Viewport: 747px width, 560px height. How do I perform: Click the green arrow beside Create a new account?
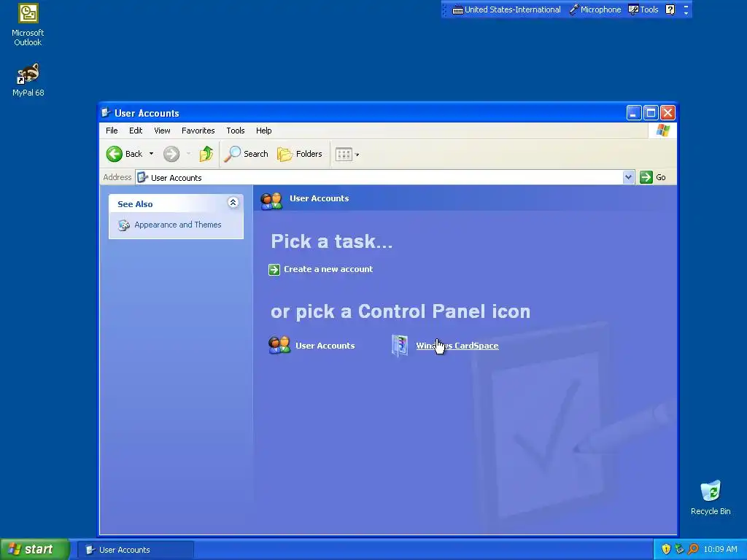tap(274, 270)
